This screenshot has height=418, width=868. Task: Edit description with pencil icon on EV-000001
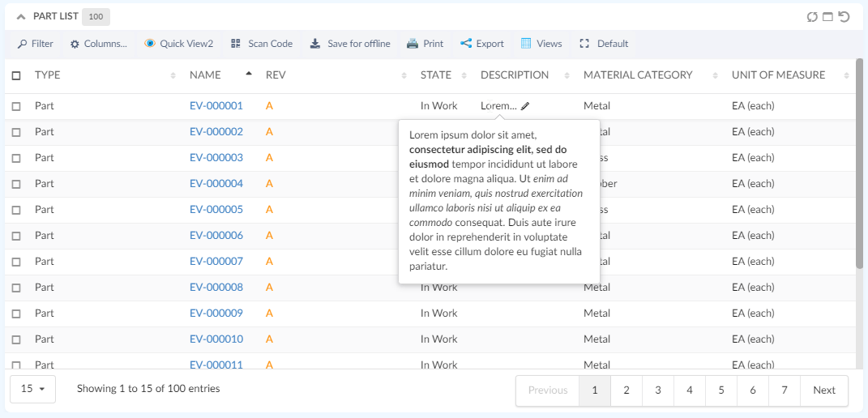click(525, 106)
